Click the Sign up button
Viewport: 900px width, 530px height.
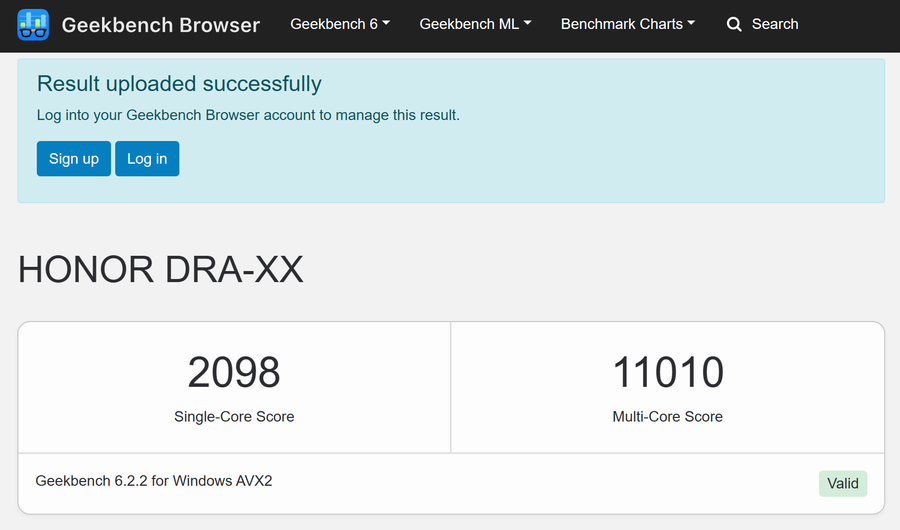[73, 158]
